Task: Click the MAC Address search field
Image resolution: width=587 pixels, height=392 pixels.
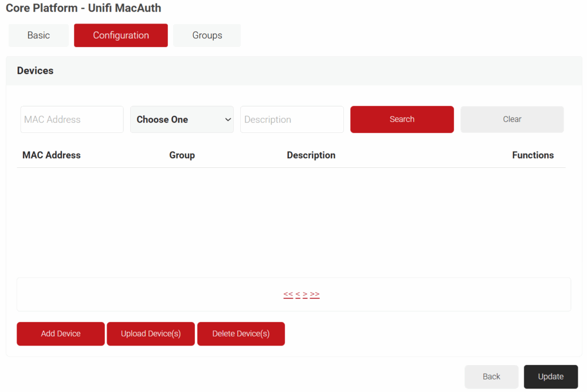Action: click(72, 119)
